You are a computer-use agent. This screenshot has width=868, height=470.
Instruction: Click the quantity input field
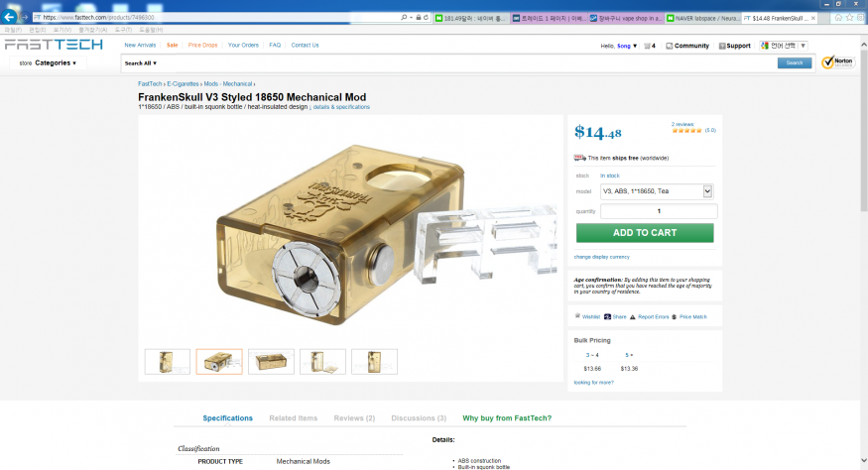pos(659,211)
